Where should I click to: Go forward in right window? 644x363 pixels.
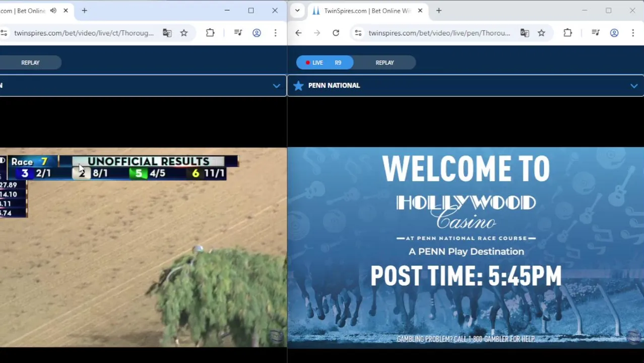pos(317,33)
